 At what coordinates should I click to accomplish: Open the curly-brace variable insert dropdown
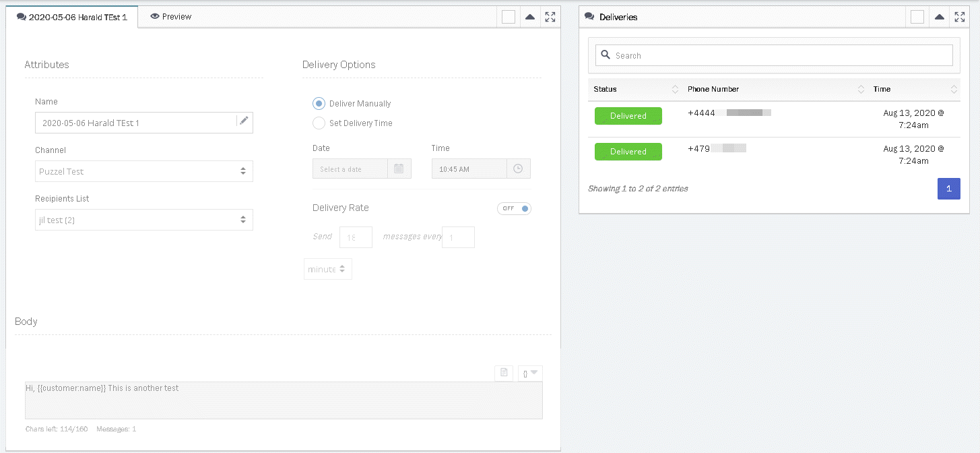(530, 373)
